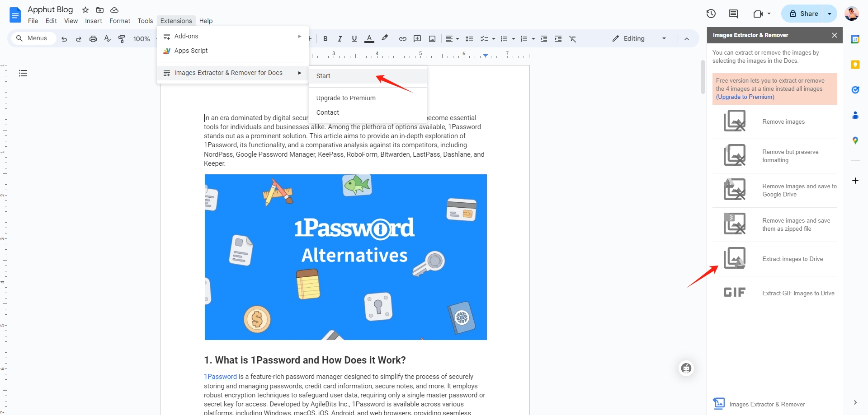Expand the Add-ons submenu
The width and height of the screenshot is (868, 415).
[232, 36]
